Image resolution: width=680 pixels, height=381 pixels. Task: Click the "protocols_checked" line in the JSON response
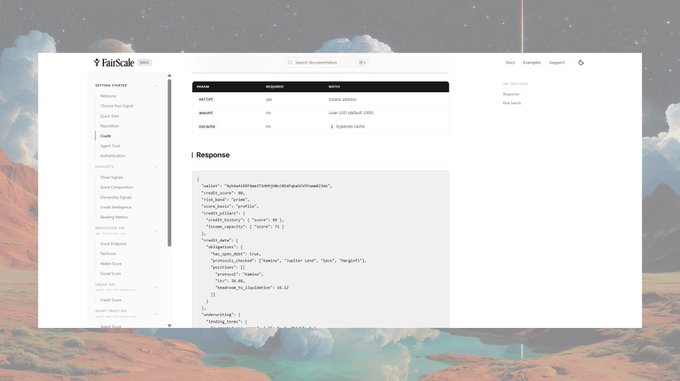(288, 261)
